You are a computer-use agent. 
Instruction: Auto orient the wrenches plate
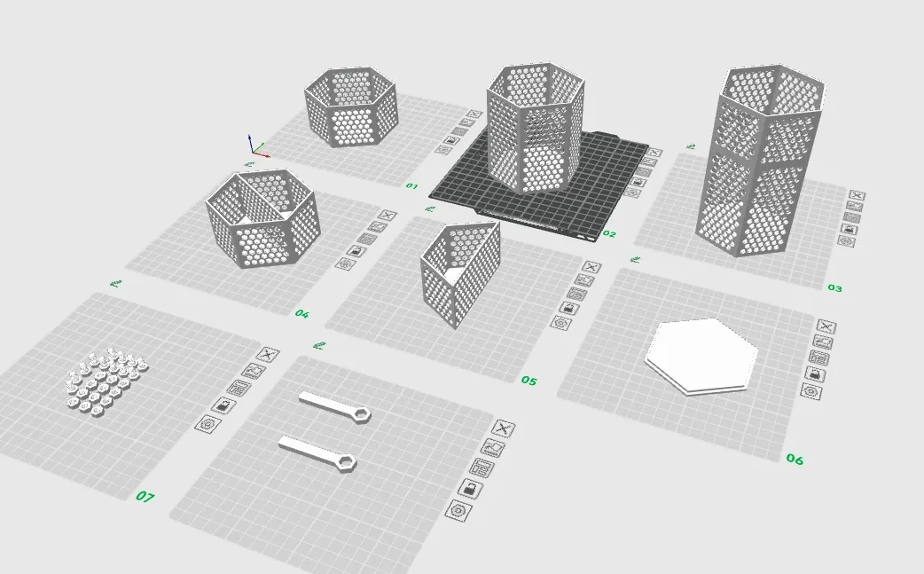tap(493, 447)
